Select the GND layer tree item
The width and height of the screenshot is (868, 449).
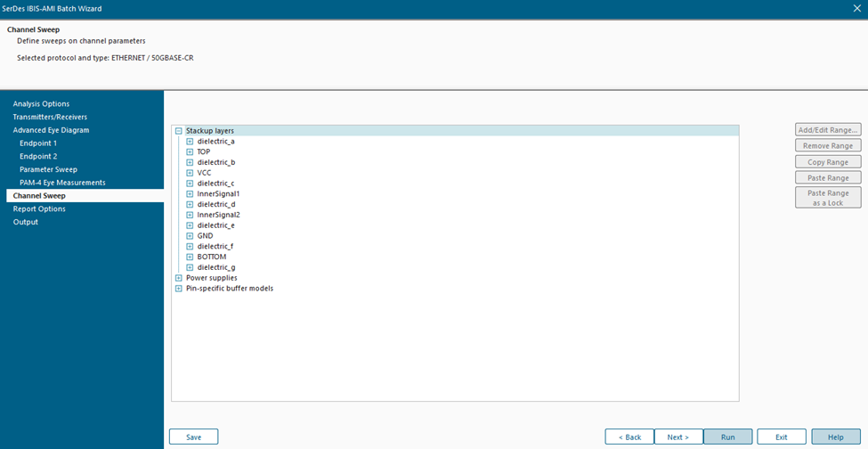coord(205,236)
